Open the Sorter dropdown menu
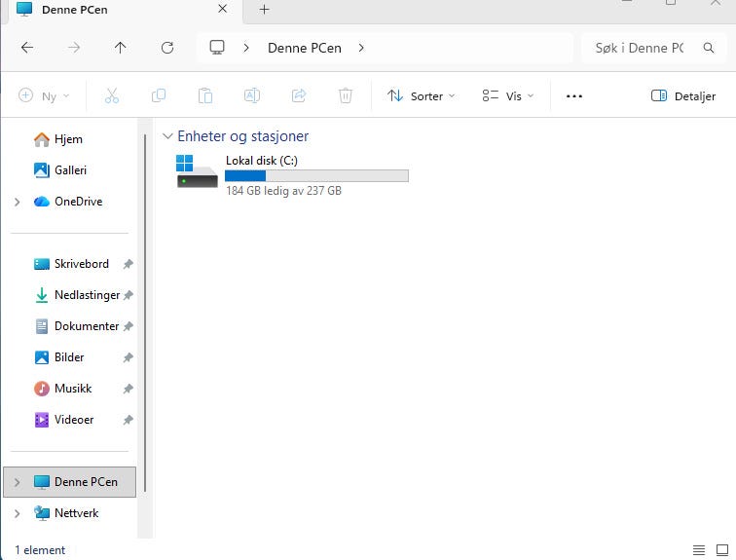This screenshot has height=560, width=736. 421,96
